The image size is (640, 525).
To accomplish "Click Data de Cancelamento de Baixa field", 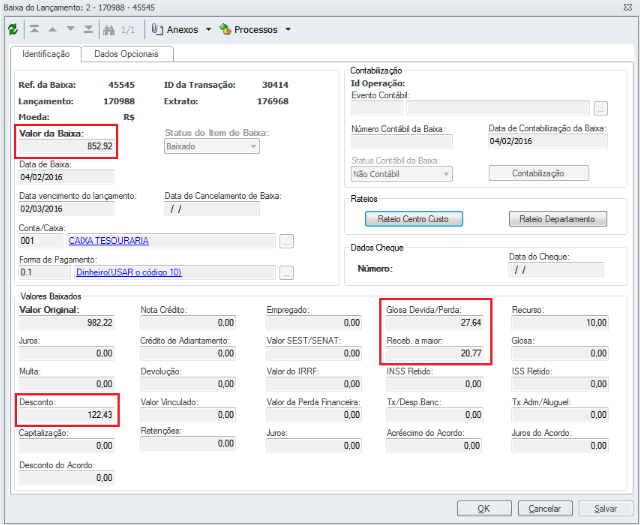I will 212,209.
